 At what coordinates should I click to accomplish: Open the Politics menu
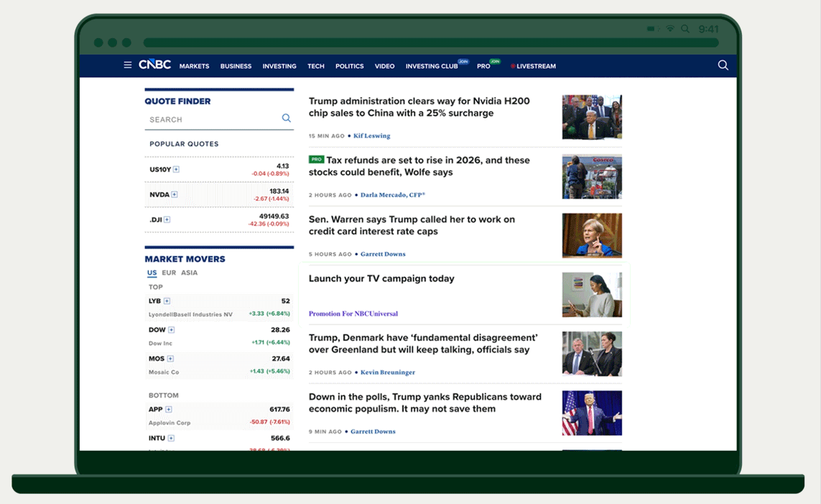pos(349,67)
